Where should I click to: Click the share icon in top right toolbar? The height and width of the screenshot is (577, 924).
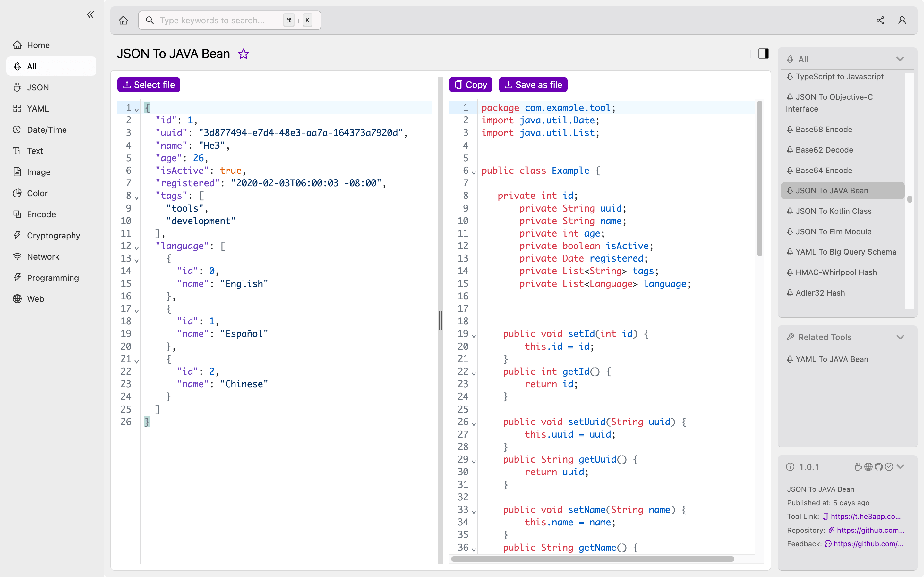click(880, 20)
